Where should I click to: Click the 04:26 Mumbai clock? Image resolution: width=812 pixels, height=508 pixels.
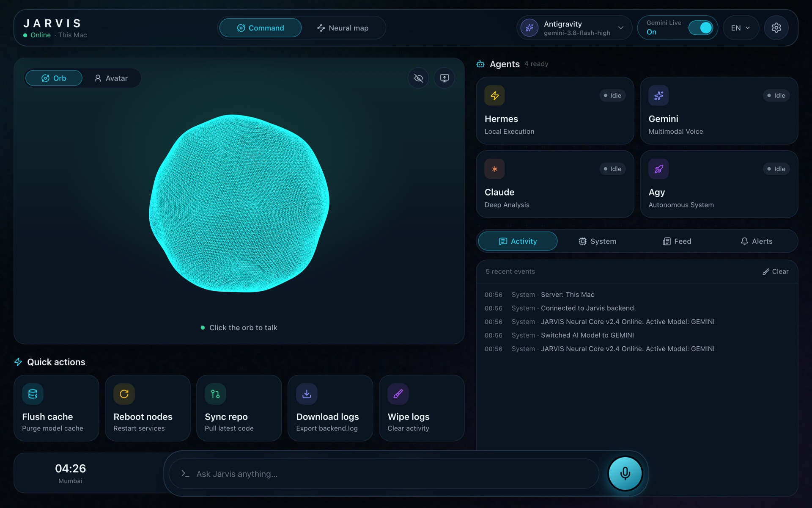coord(70,473)
